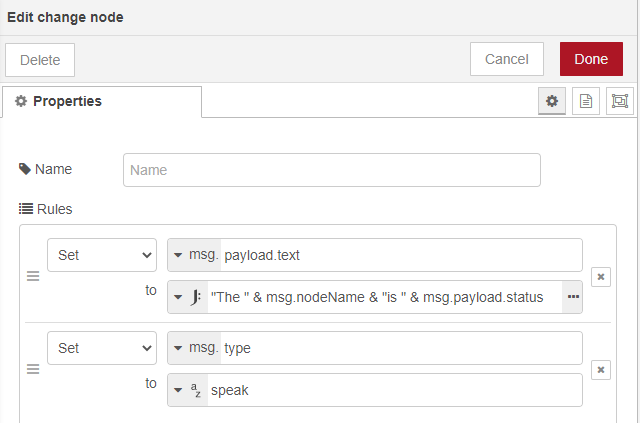Grab the first rule's reorder handle
640x423 pixels.
coord(32,277)
